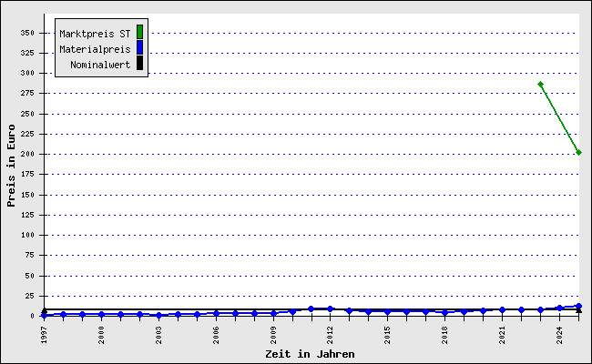Click the black Nominalwert legend swatch
This screenshot has width=592, height=364.
point(139,64)
